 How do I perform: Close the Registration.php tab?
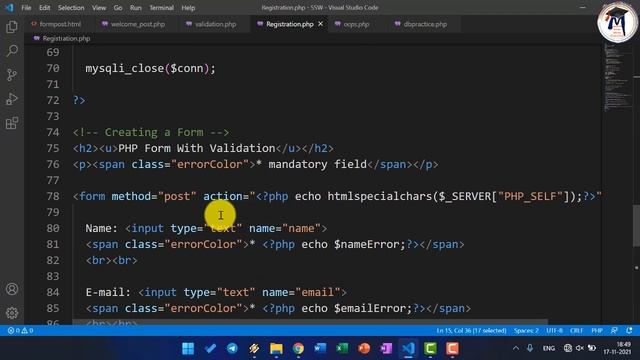pyautogui.click(x=320, y=24)
